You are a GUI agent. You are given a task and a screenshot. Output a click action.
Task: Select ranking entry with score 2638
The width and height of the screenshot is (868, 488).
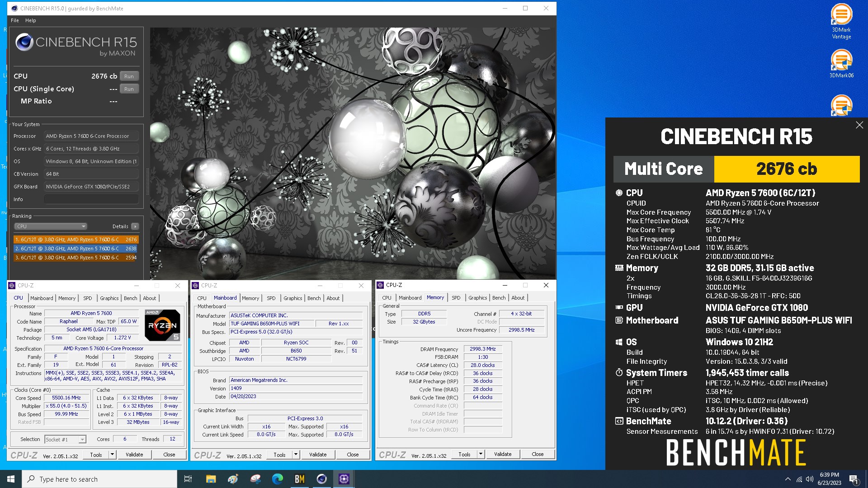(76, 249)
